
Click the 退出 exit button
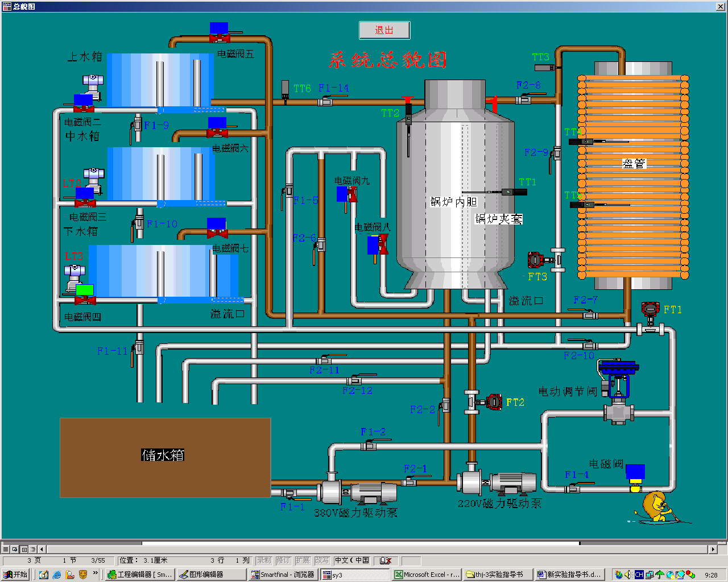pos(384,30)
